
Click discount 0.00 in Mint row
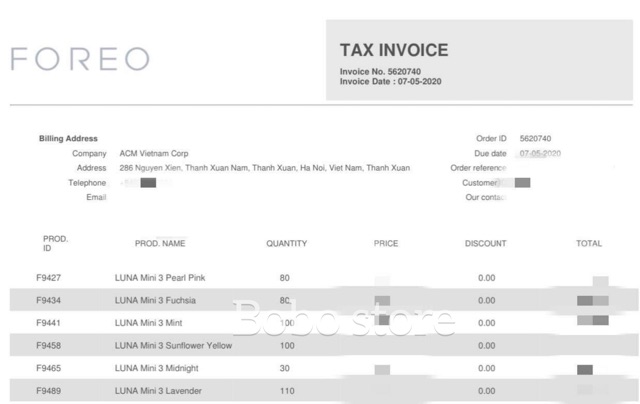(x=487, y=323)
